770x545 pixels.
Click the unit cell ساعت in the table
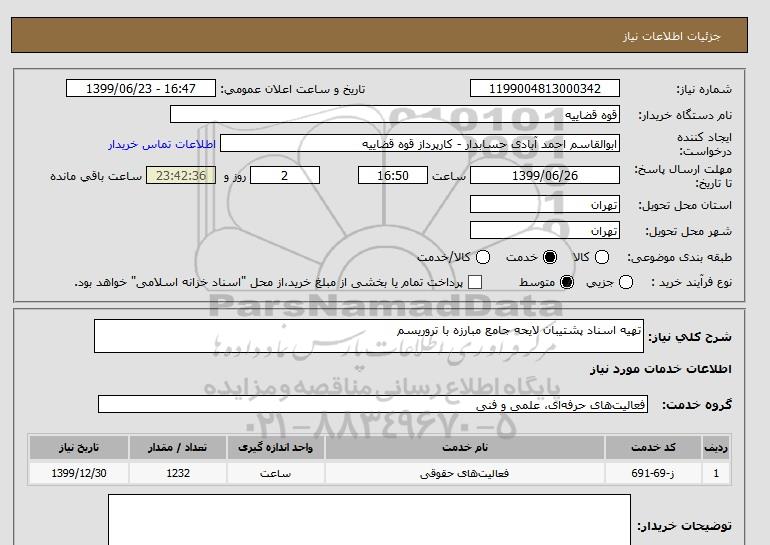click(x=275, y=473)
